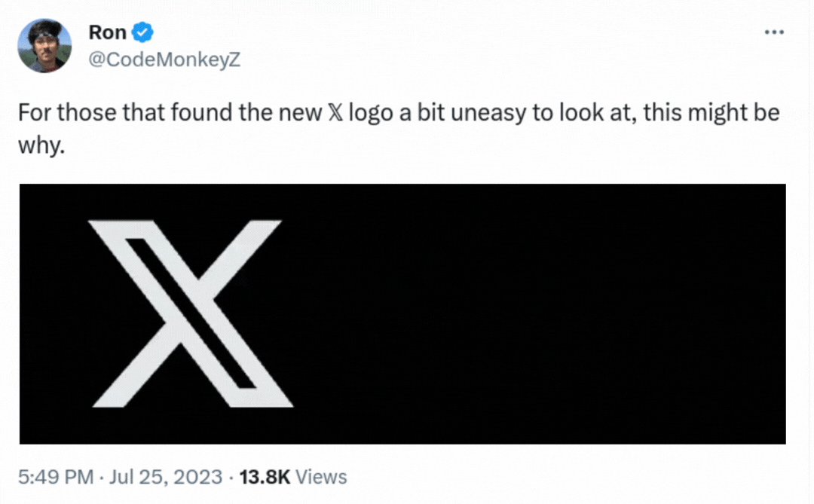The height and width of the screenshot is (504, 814).
Task: Click the blue verified checkmark badge
Action: (x=144, y=32)
